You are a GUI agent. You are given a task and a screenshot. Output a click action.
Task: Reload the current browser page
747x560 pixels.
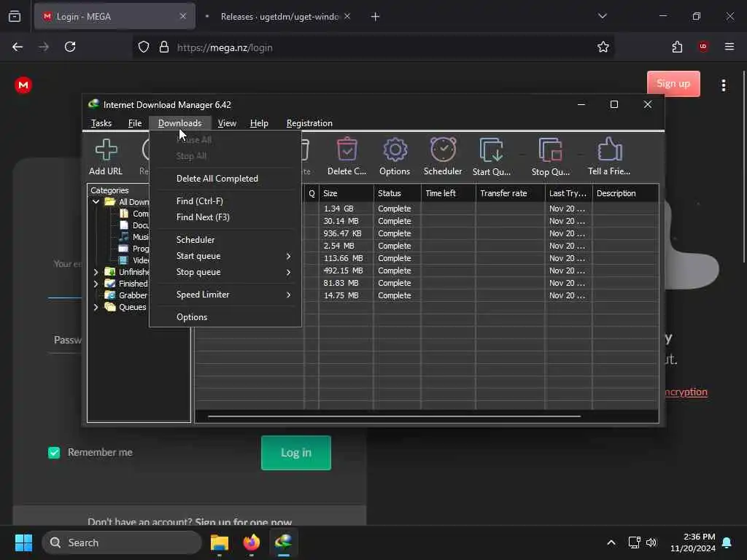(70, 47)
